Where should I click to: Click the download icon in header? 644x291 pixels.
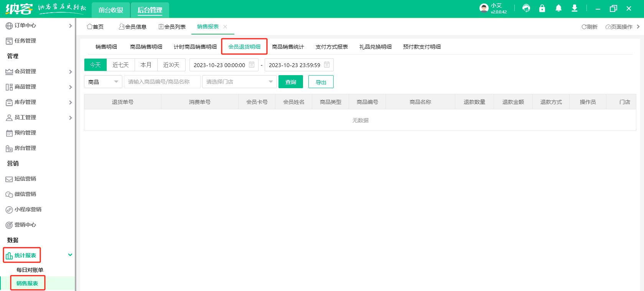(x=575, y=8)
